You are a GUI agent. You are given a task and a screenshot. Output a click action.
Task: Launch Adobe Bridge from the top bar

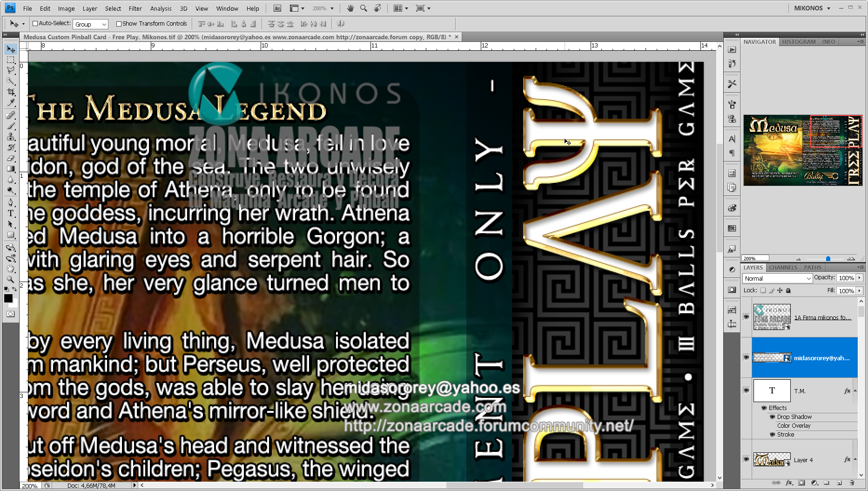(x=277, y=8)
